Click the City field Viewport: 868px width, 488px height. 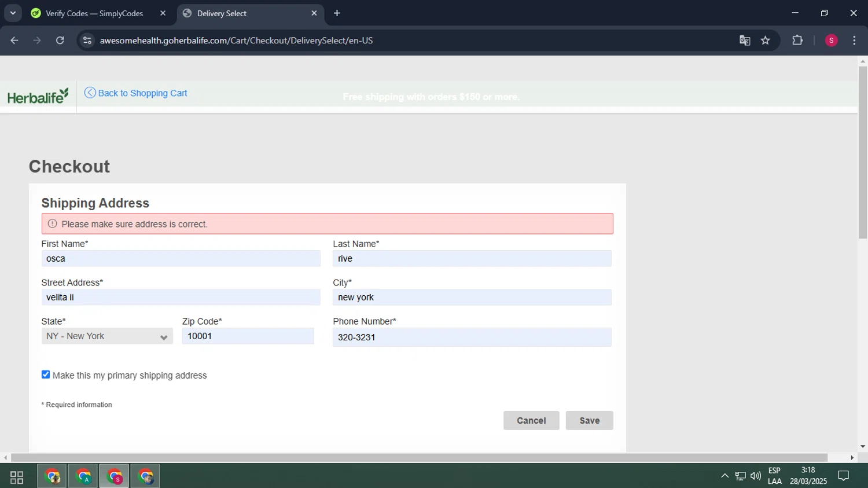472,298
